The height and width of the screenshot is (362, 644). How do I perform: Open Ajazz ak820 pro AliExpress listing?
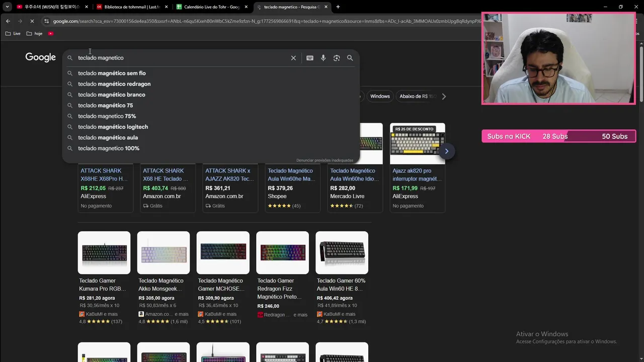tap(417, 174)
